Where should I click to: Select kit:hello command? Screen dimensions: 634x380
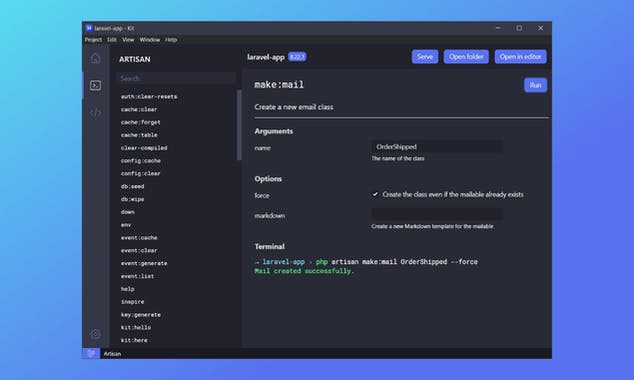[135, 327]
